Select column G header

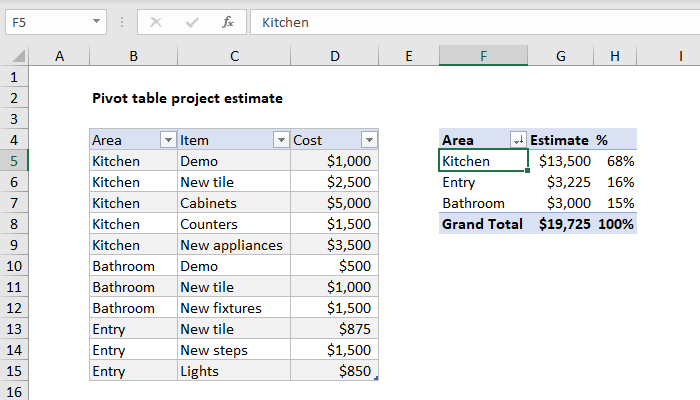[561, 56]
